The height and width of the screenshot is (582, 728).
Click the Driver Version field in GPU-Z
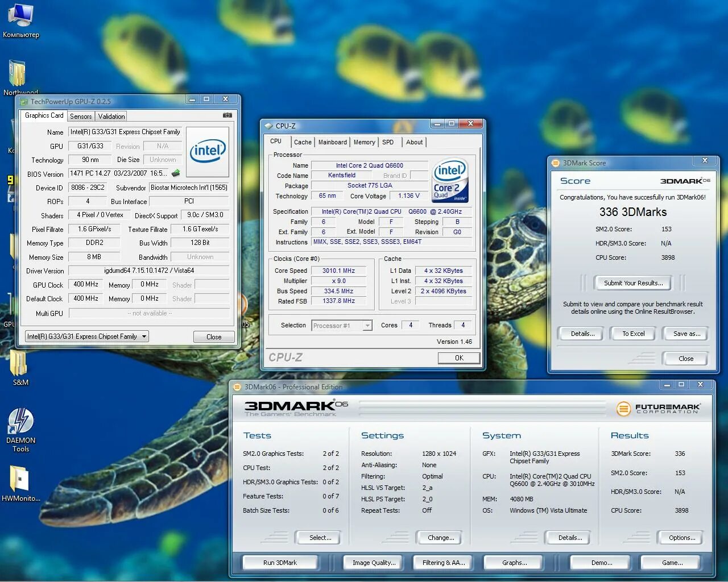[149, 271]
